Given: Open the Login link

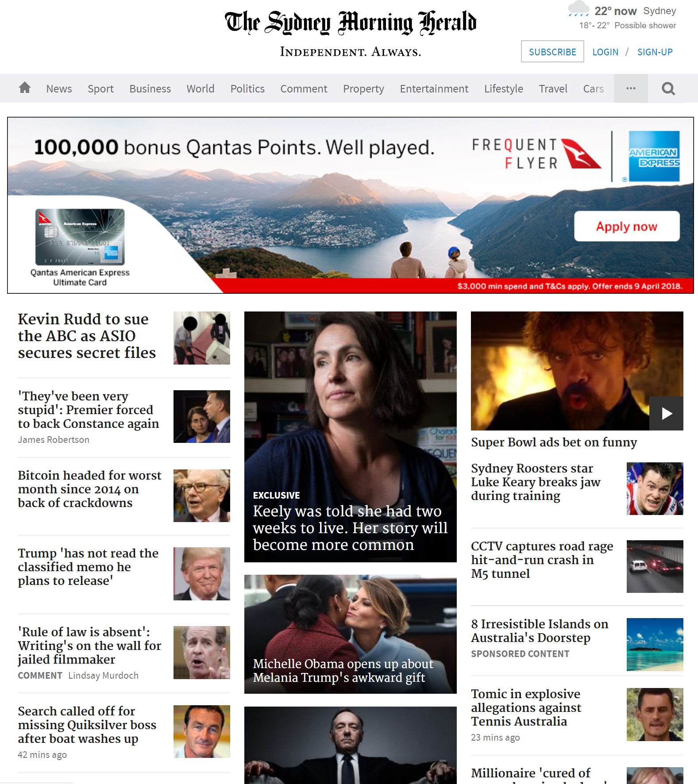Looking at the screenshot, I should click(x=605, y=52).
